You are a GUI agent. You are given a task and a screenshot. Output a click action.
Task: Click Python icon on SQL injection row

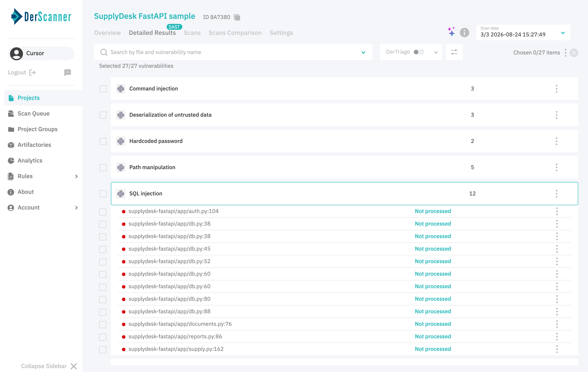(121, 194)
